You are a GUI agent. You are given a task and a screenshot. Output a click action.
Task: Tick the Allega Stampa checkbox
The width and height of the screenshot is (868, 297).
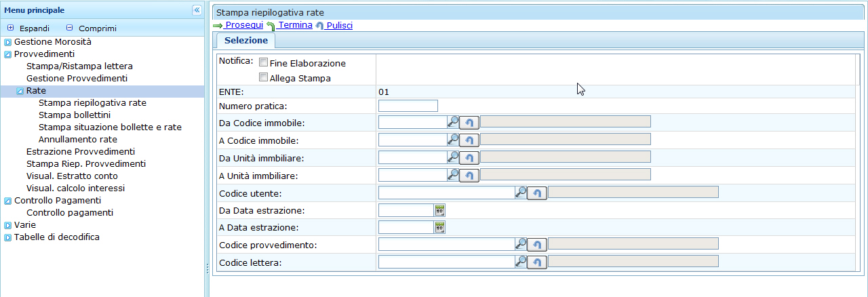[263, 77]
